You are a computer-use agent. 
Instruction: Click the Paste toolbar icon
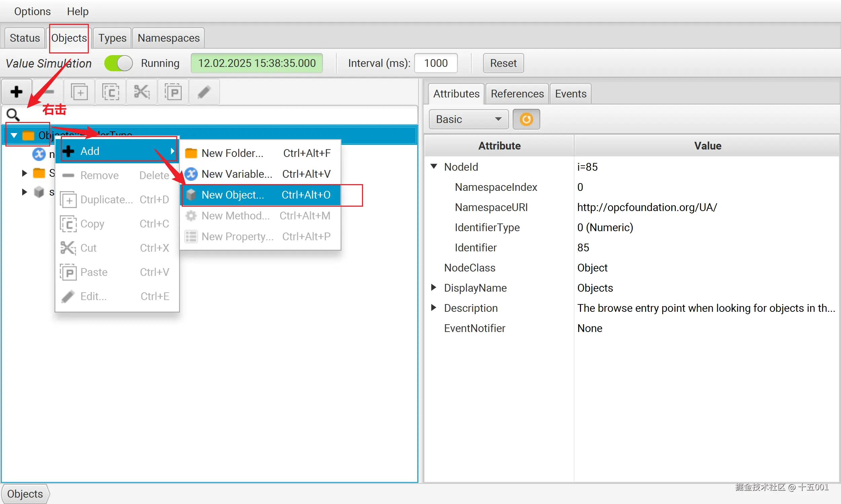point(173,92)
